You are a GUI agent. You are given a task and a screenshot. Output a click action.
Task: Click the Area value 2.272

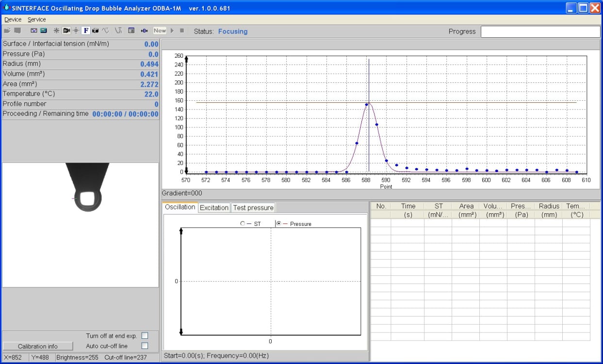coord(149,84)
